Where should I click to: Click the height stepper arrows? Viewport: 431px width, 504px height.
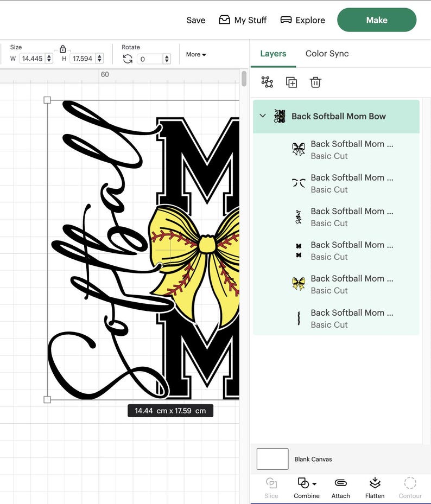100,59
